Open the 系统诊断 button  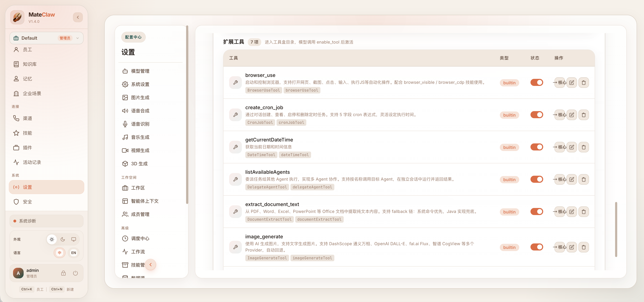(47, 221)
